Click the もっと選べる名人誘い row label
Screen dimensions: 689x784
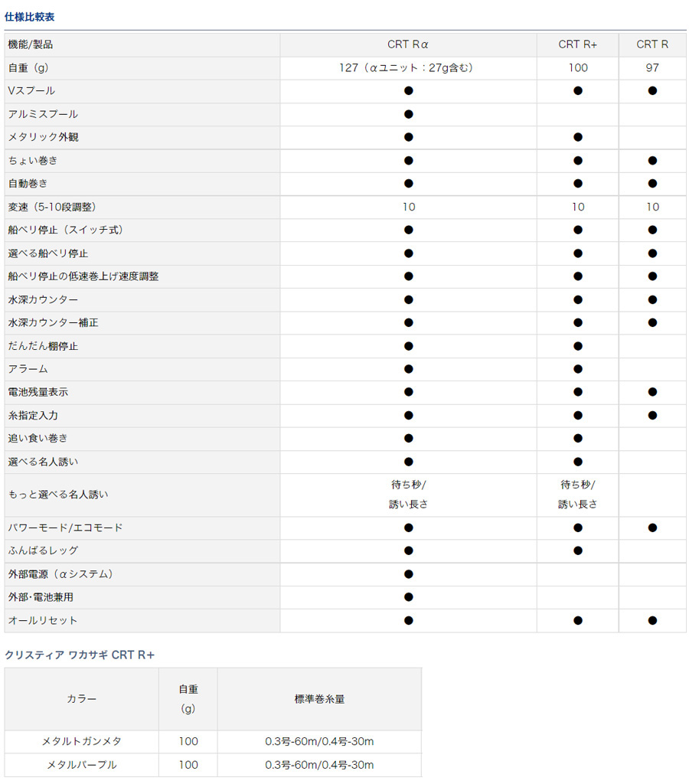pyautogui.click(x=58, y=495)
